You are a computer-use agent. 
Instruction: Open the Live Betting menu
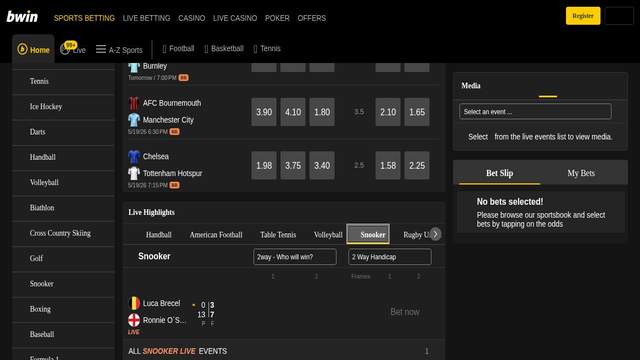click(146, 18)
